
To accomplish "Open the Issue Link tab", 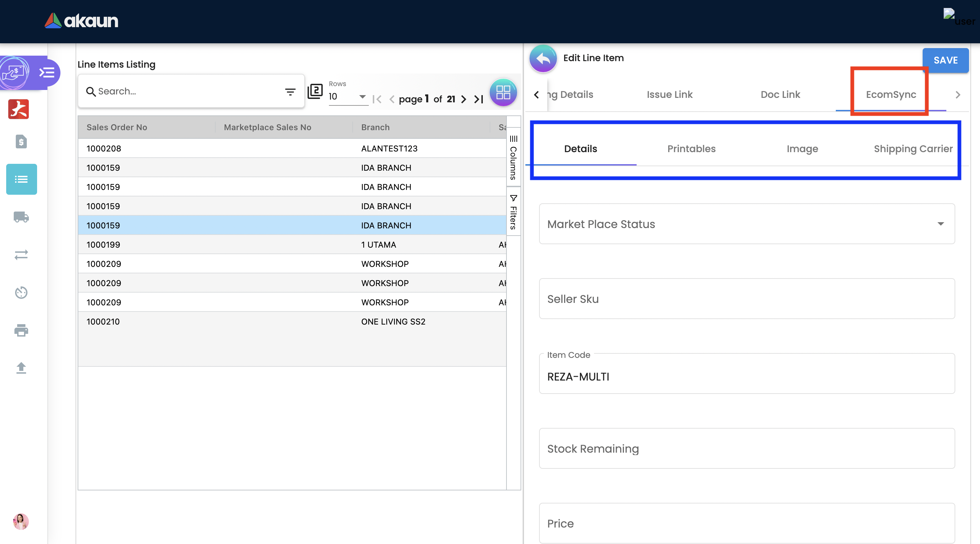I will point(670,94).
